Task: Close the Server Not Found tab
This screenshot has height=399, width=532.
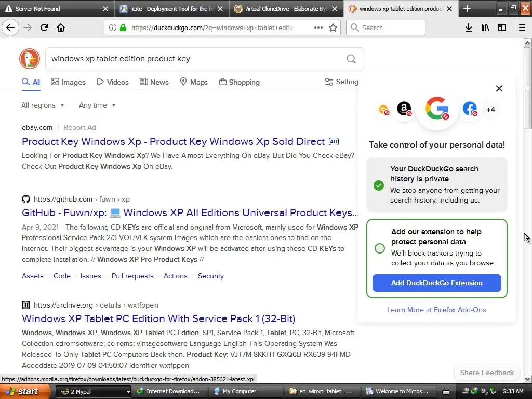Action: click(x=105, y=9)
